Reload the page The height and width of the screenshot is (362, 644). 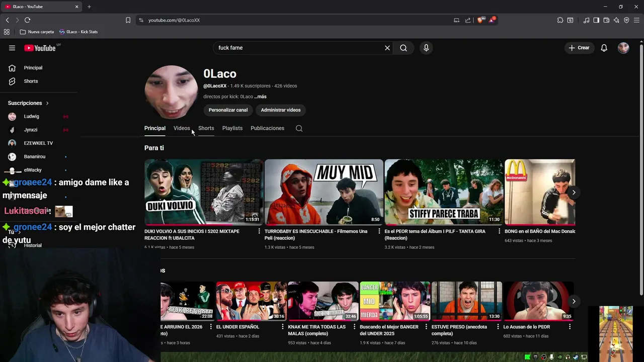[x=27, y=20]
